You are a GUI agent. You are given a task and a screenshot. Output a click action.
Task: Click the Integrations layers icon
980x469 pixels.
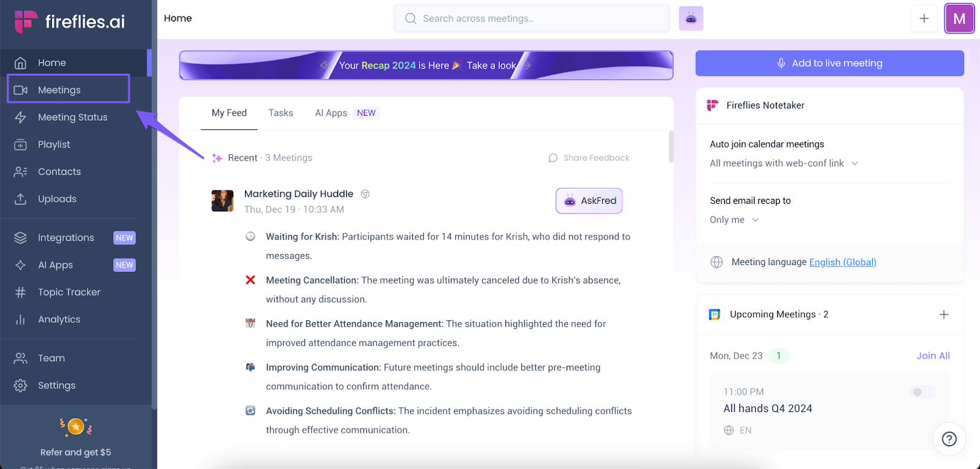coord(20,238)
